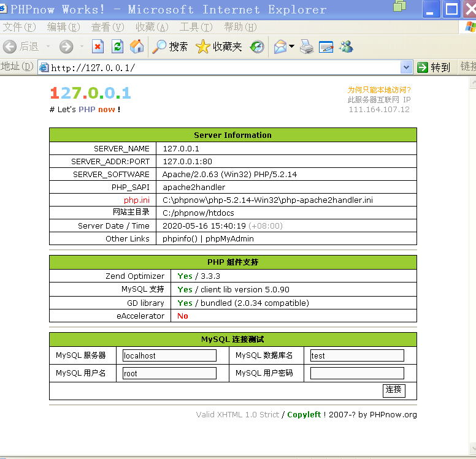Click the # Let's PHP now ! tagline
This screenshot has width=476, height=459.
tap(85, 110)
